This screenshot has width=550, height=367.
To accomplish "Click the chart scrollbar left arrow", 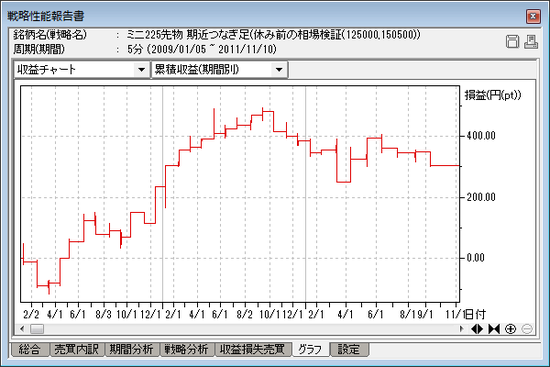I will [22, 329].
